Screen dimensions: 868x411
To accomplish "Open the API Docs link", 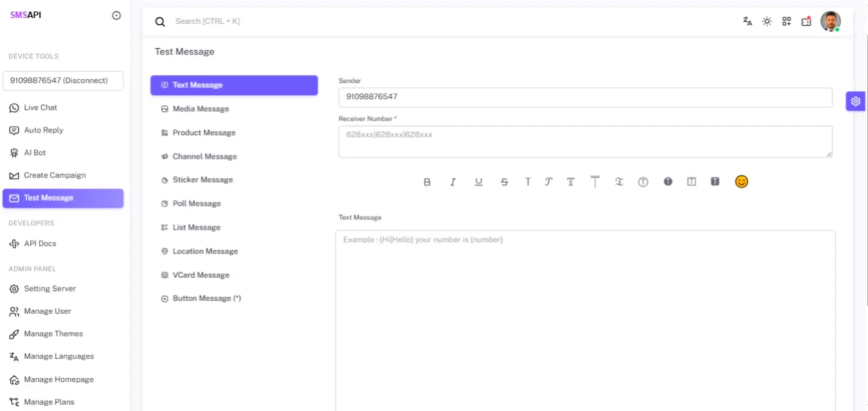I will [40, 243].
